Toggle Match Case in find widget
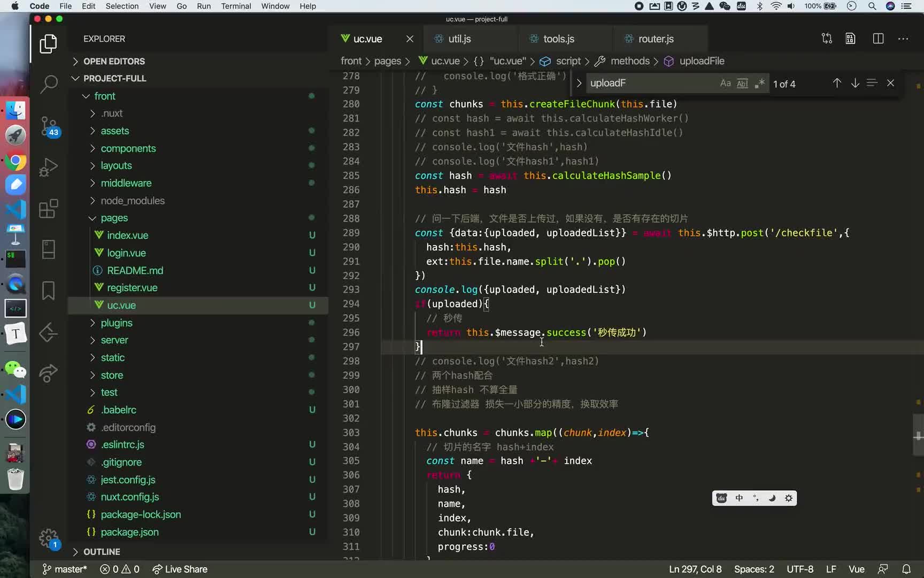The width and height of the screenshot is (924, 578). click(725, 83)
